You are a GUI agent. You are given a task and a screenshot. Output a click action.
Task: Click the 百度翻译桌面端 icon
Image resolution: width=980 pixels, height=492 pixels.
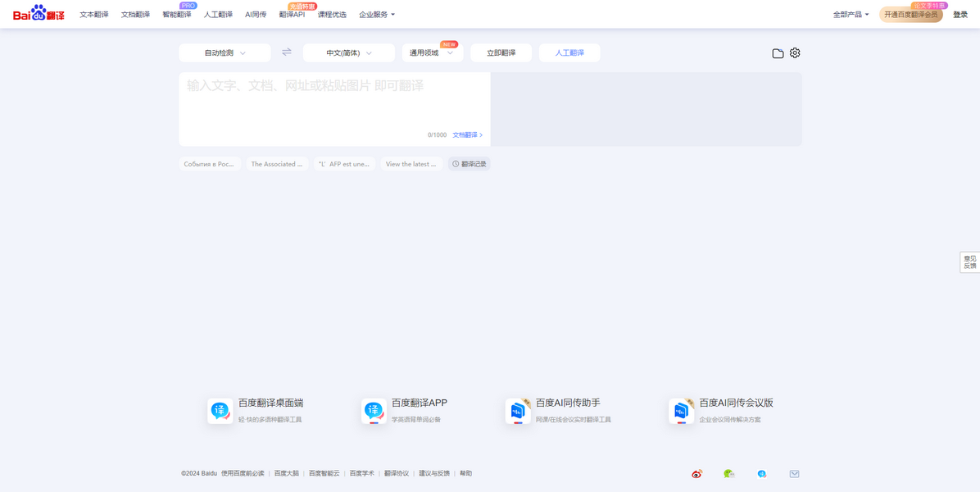(x=220, y=411)
